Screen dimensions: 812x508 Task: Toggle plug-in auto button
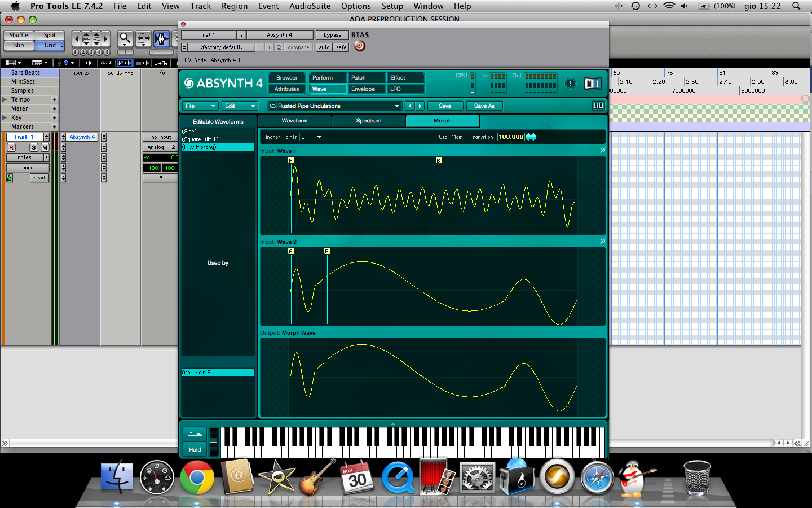click(x=324, y=47)
